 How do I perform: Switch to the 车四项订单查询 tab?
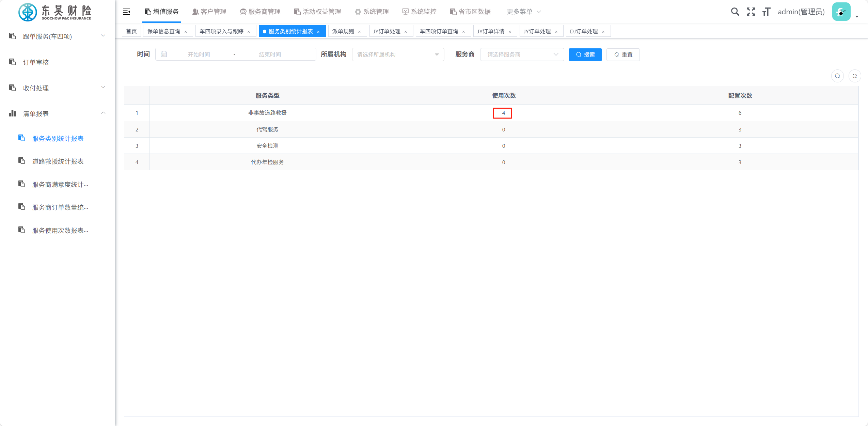(x=439, y=31)
